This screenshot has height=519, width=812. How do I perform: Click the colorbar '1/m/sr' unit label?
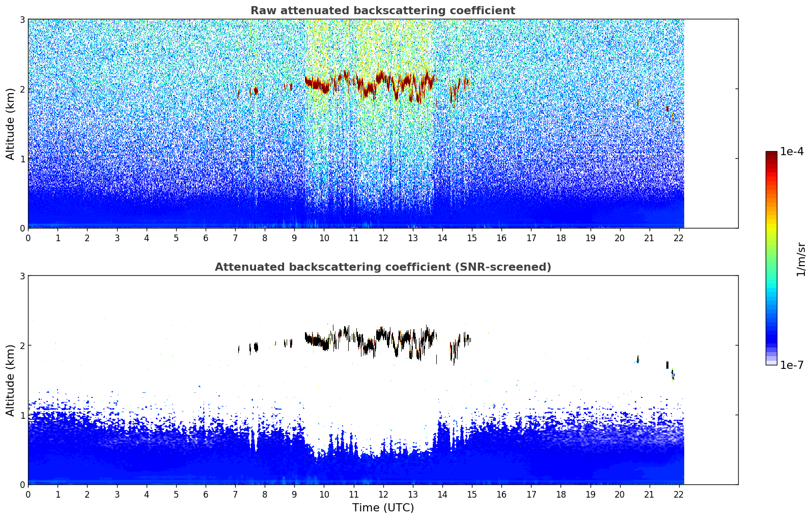coord(801,259)
